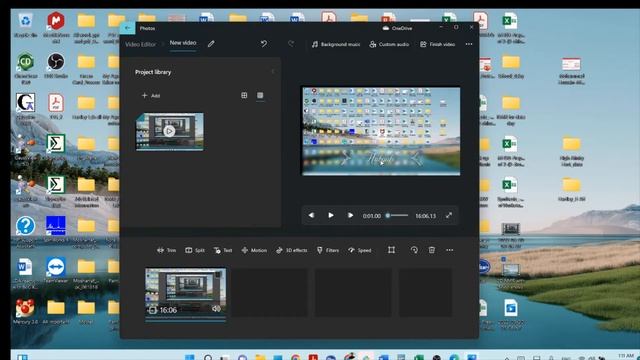
Task: Click the Video Editor breadcrumb
Action: click(x=140, y=44)
